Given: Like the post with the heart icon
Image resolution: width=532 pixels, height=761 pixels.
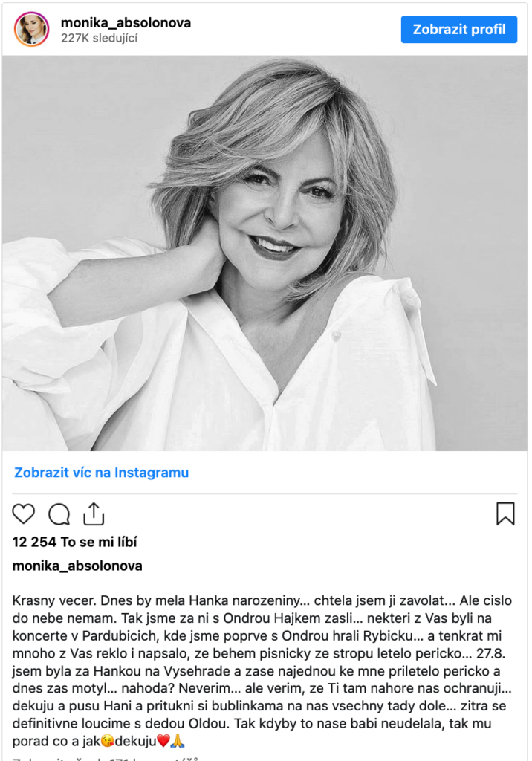Looking at the screenshot, I should tap(23, 514).
